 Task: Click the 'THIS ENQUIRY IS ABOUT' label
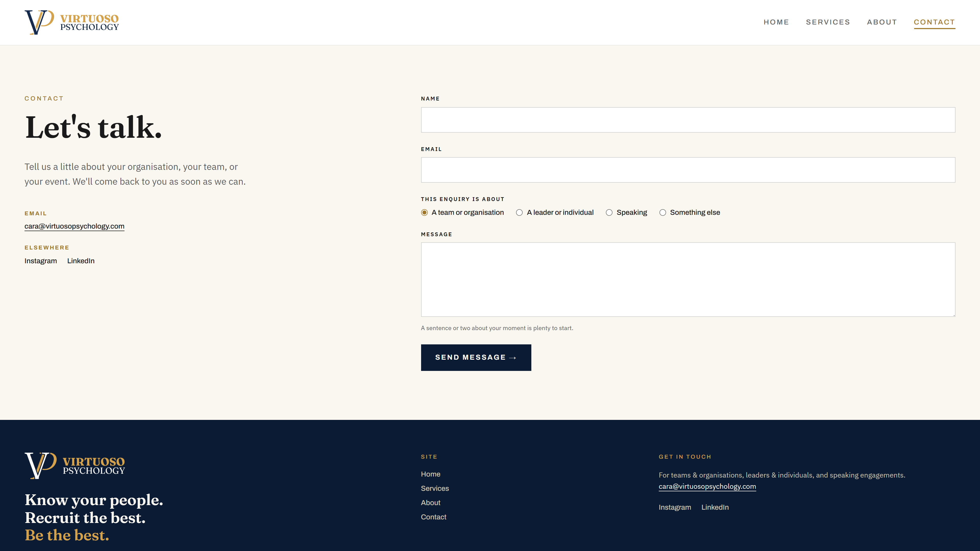(x=463, y=199)
